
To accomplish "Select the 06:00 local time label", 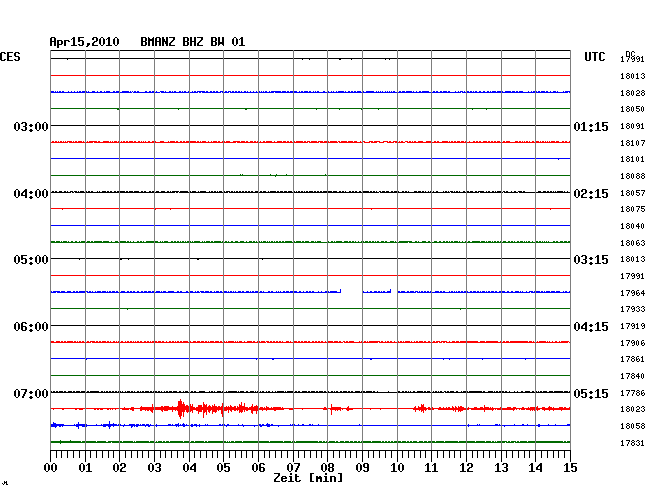I will tap(31, 327).
